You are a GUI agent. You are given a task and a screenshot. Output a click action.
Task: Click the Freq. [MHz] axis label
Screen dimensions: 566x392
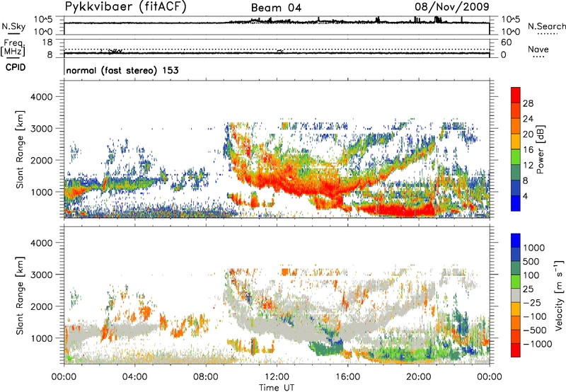(x=13, y=47)
